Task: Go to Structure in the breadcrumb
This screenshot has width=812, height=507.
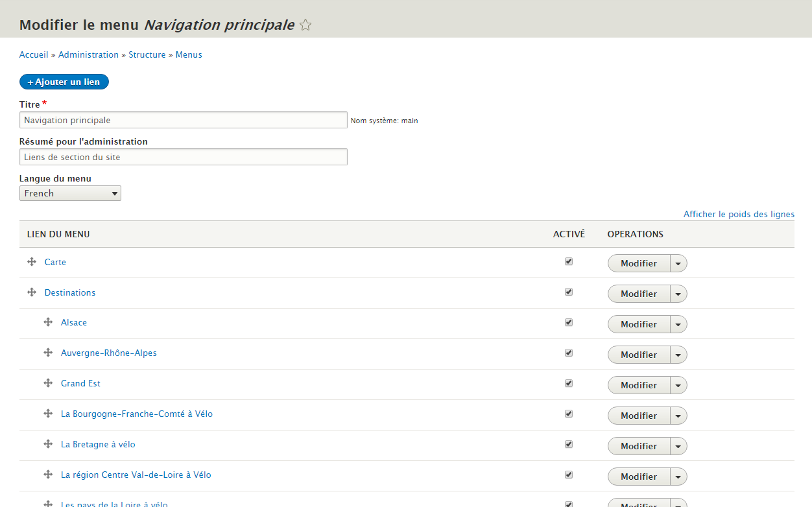Action: click(147, 55)
